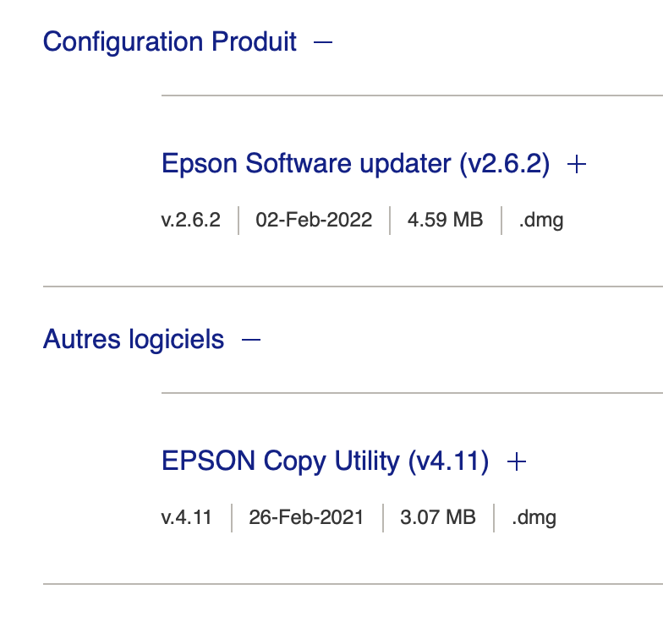663x644 pixels.
Task: Click divider line below Configuration Produit heading
Action: [412, 96]
